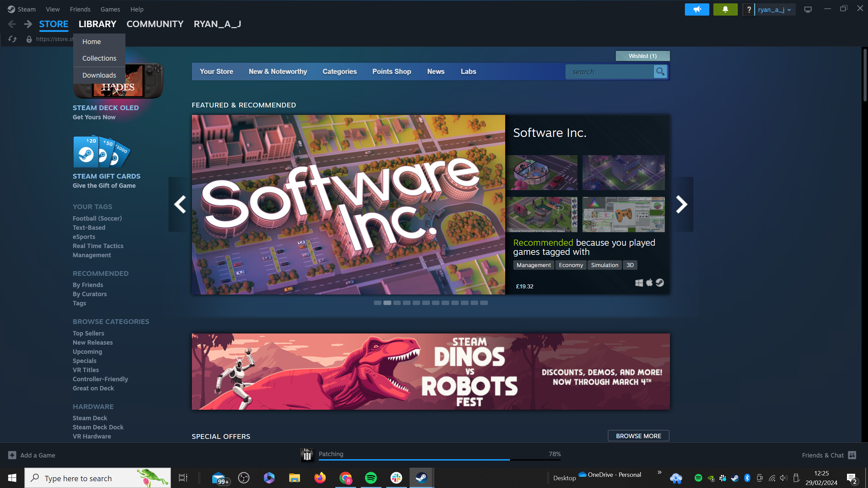Screen dimensions: 868x488
Task: Open the Steam Gift Cards promo image
Action: point(102,151)
